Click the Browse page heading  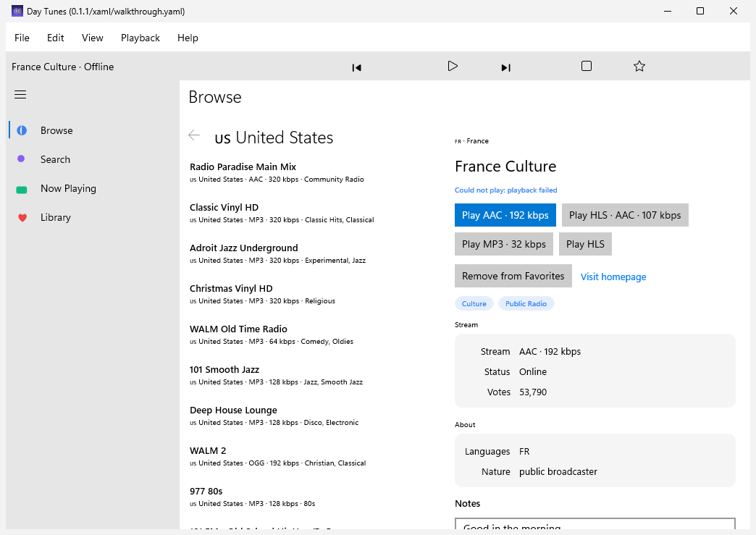tap(215, 97)
